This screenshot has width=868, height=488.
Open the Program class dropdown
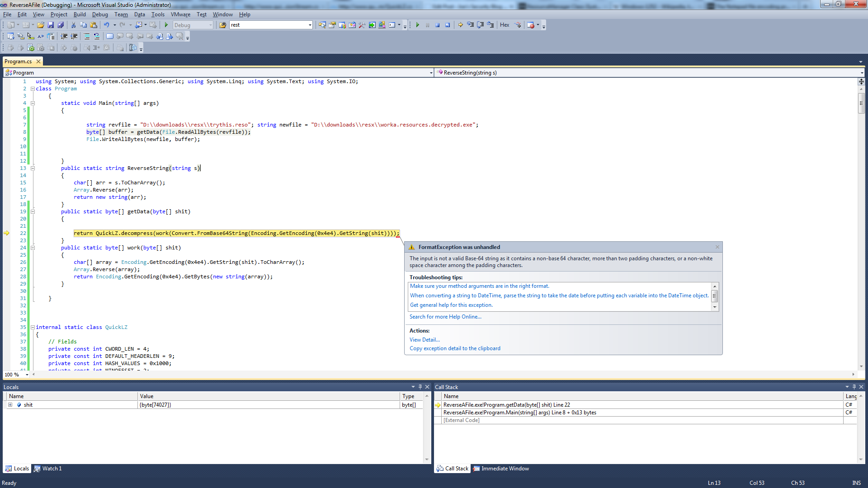coord(431,73)
